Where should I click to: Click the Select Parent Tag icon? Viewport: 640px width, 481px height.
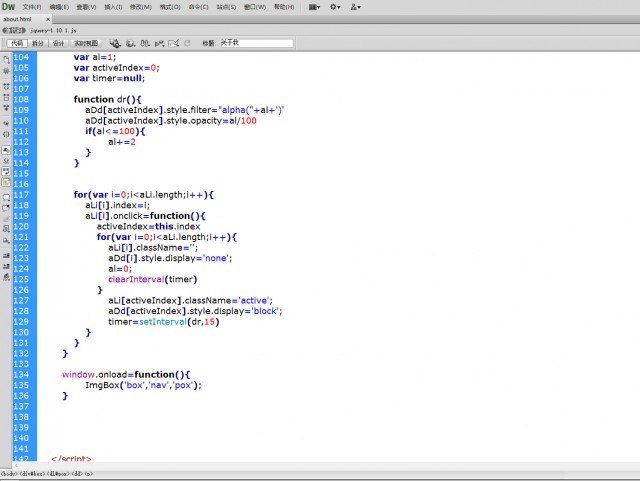(x=6, y=123)
